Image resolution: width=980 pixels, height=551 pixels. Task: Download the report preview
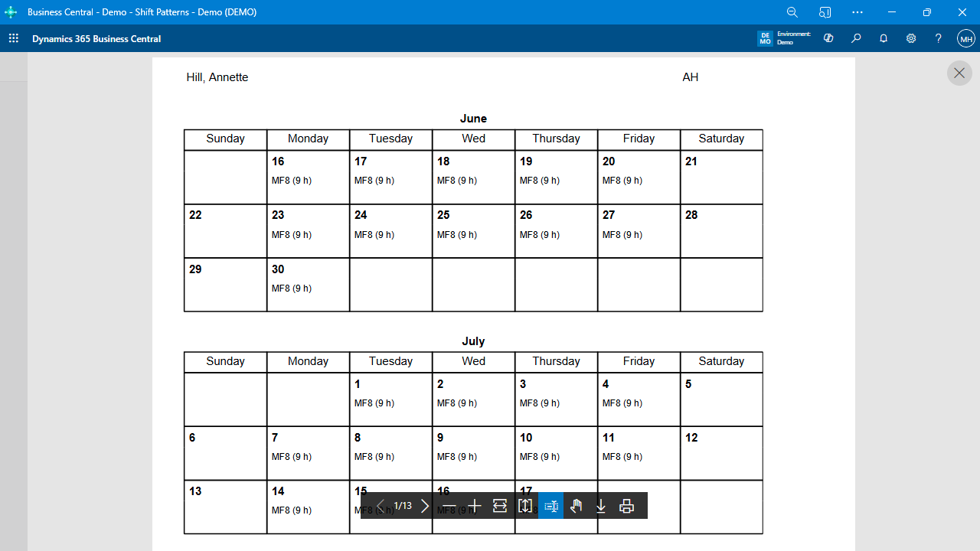tap(601, 506)
